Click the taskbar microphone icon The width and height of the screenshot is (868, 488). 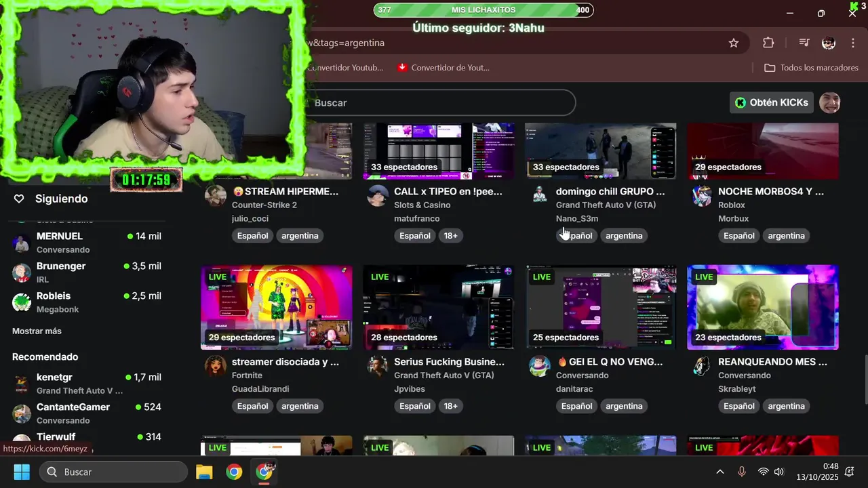(742, 472)
